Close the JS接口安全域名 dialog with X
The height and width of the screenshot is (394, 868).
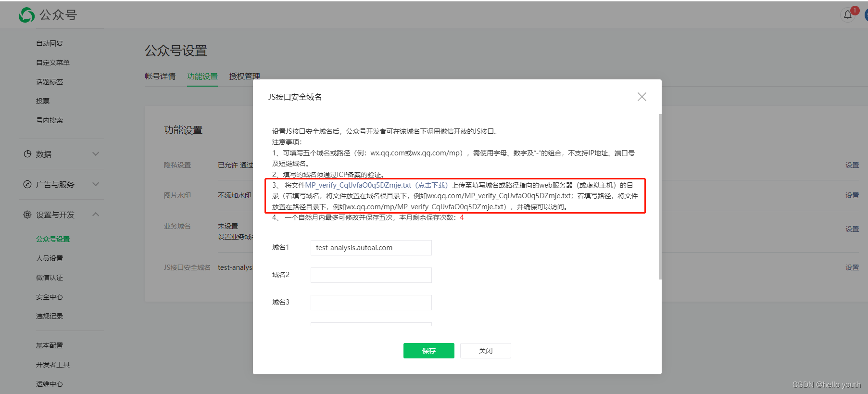click(642, 97)
